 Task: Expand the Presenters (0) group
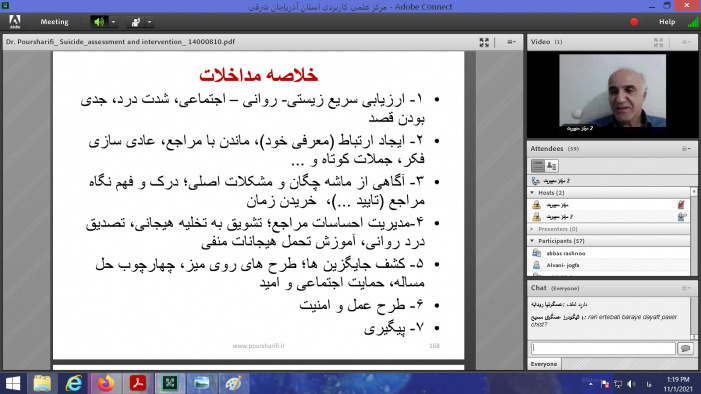532,229
